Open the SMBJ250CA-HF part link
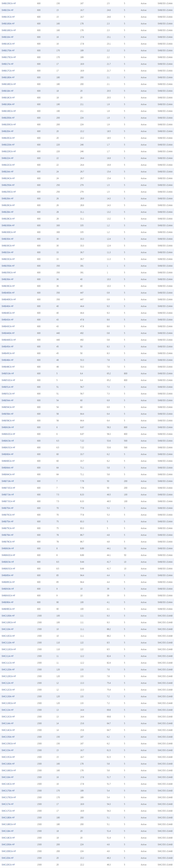The image size is (174, 868). [x=9, y=192]
